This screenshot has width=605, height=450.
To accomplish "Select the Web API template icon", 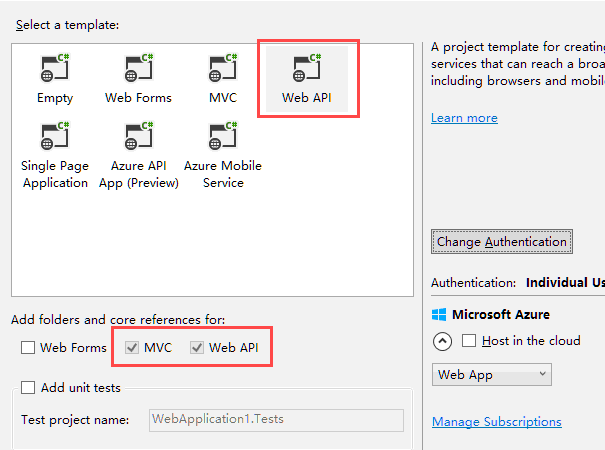I will click(x=307, y=68).
